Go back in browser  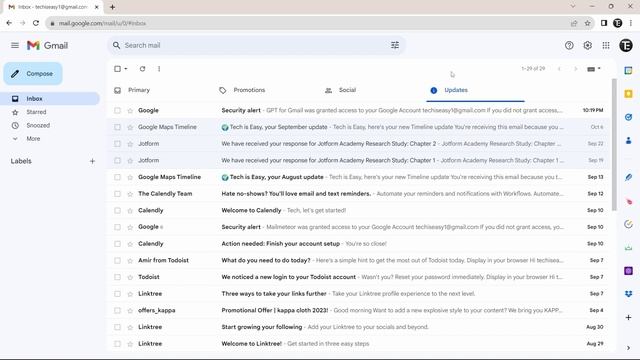(x=9, y=23)
